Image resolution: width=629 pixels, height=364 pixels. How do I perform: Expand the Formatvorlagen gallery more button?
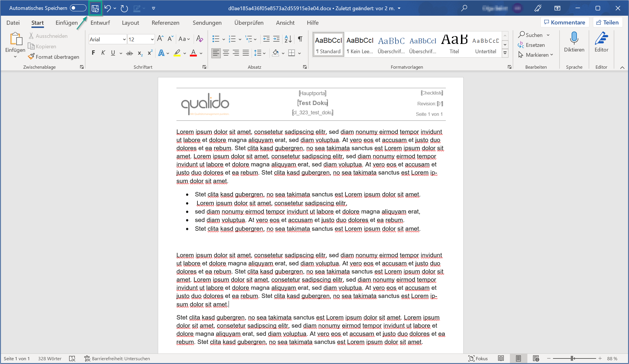tap(505, 53)
